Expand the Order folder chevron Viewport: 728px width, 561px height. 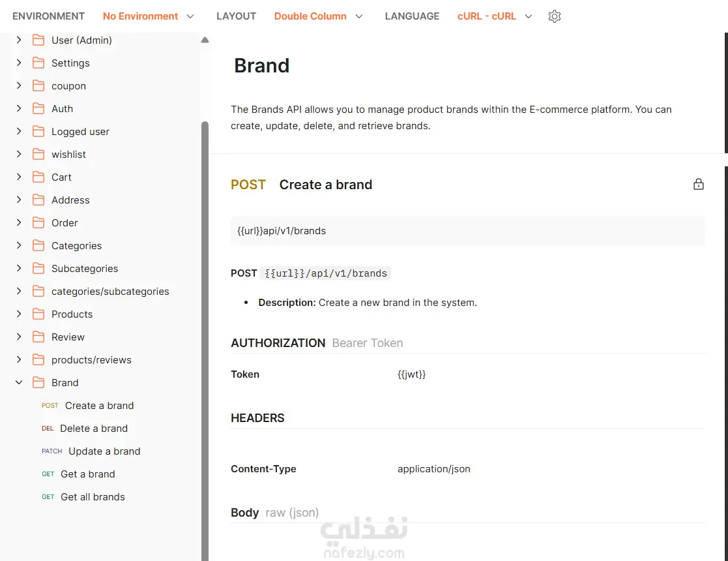19,223
